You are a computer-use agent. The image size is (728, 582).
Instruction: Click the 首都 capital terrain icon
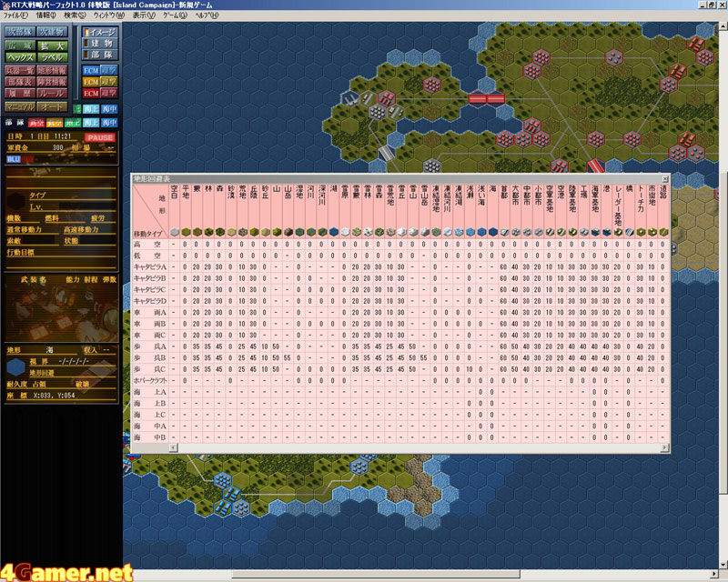(504, 232)
